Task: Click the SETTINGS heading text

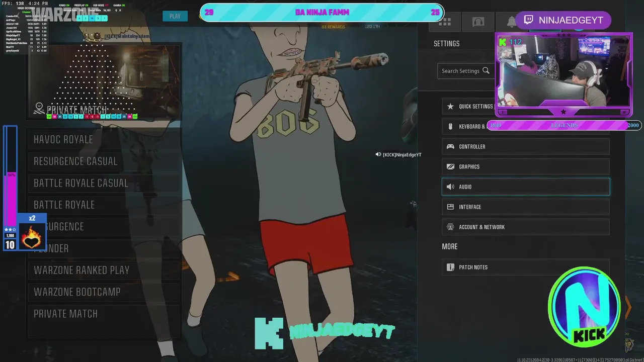Action: [447, 44]
